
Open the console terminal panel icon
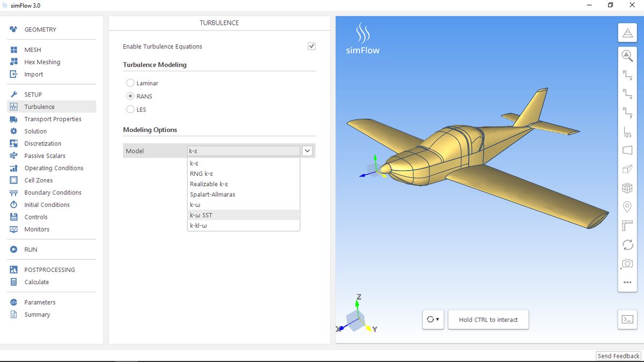point(627,319)
